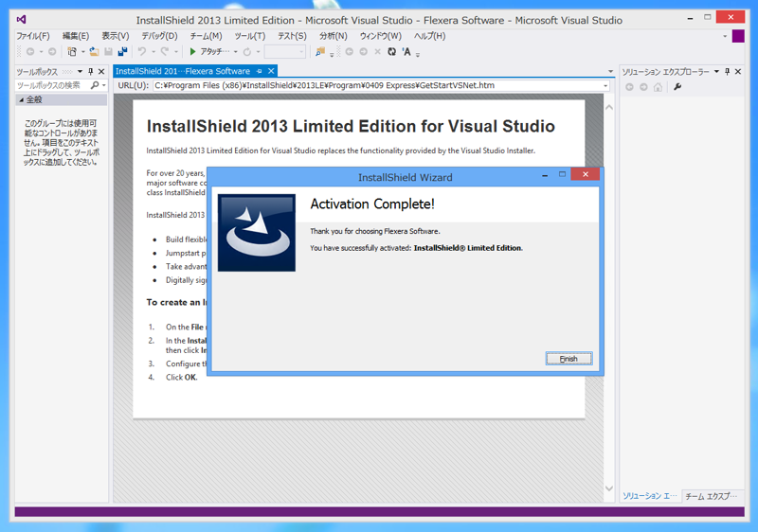Open the Solution Explorer window position dropdown
758x532 pixels.
pos(716,71)
